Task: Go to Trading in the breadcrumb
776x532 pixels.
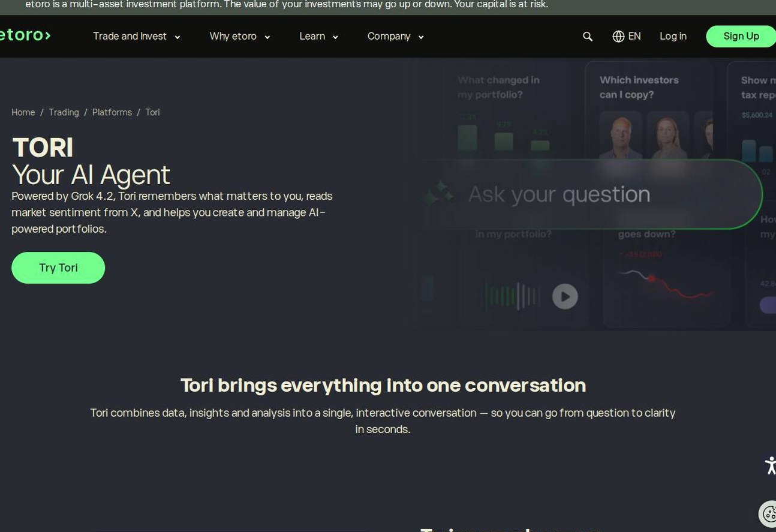Action: pyautogui.click(x=64, y=112)
